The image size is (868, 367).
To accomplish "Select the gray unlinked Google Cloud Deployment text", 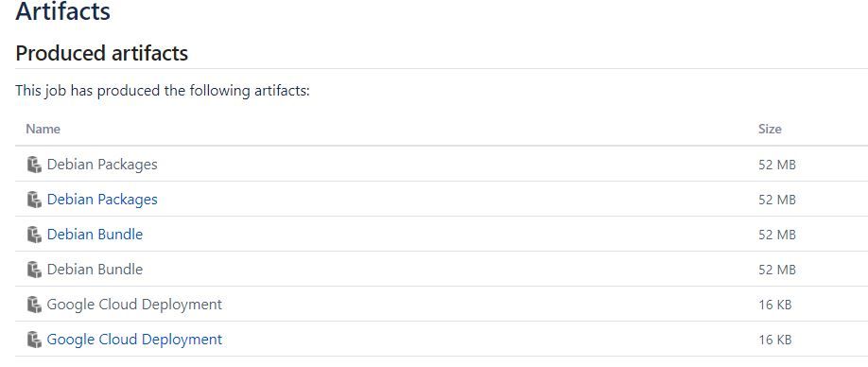I will [134, 305].
